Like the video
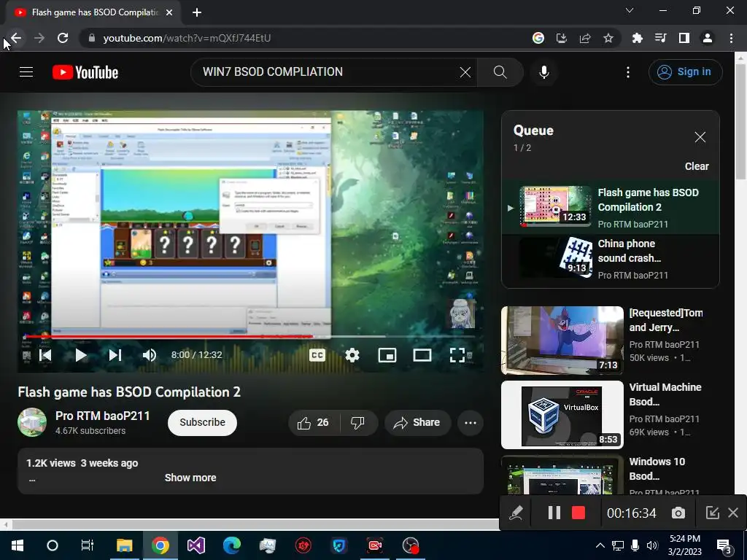Viewport: 747px width, 560px height. [314, 422]
